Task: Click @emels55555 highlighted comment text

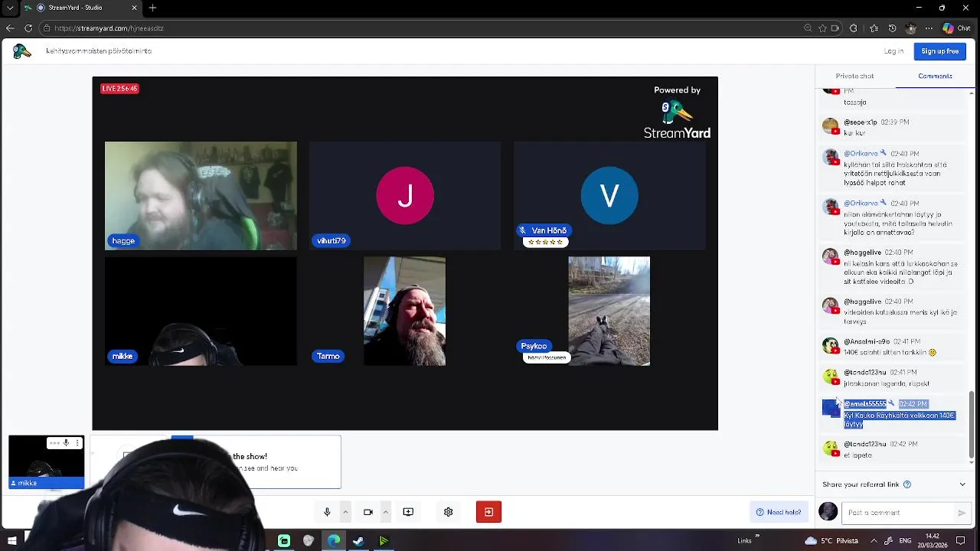Action: (x=899, y=419)
